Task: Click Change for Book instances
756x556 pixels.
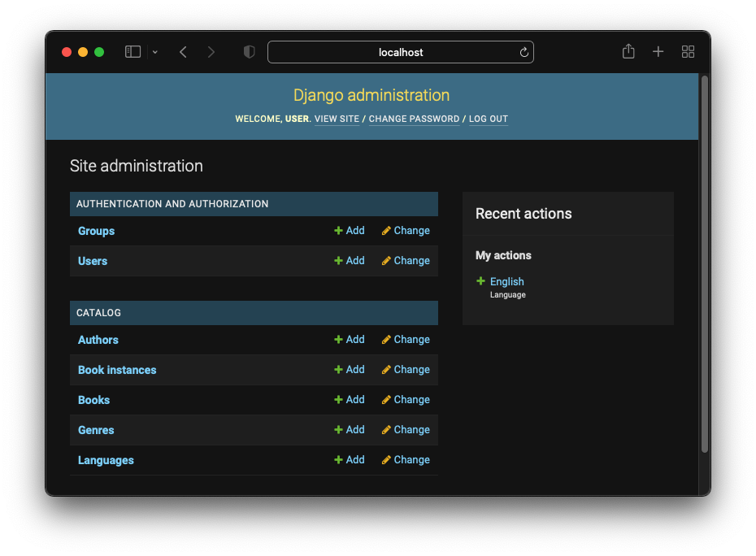Action: point(406,369)
